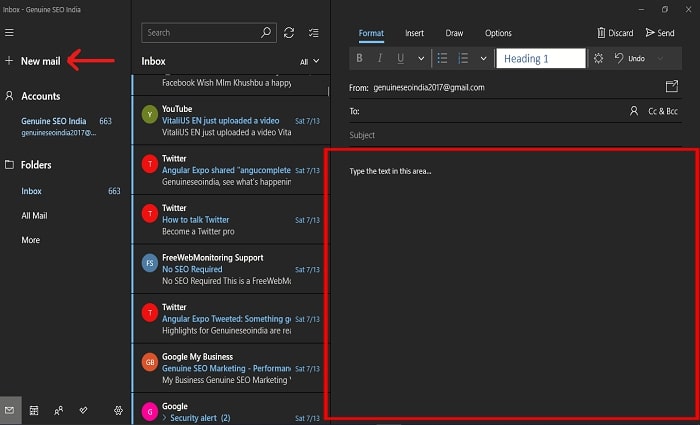700x425 pixels.
Task: Open the All filter dropdown
Action: pyautogui.click(x=309, y=62)
